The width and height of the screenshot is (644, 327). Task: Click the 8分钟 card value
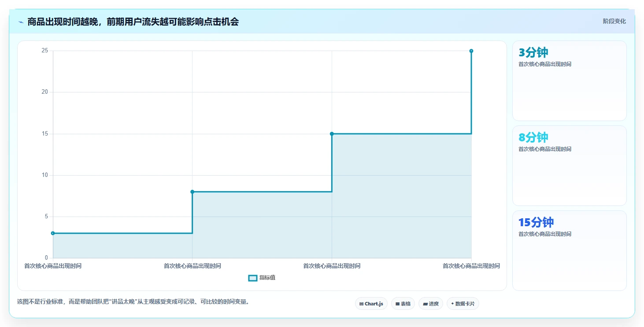[x=533, y=138]
